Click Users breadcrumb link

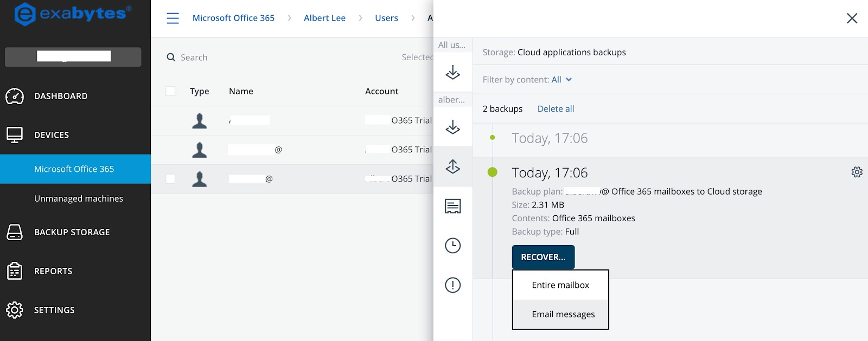[x=386, y=18]
